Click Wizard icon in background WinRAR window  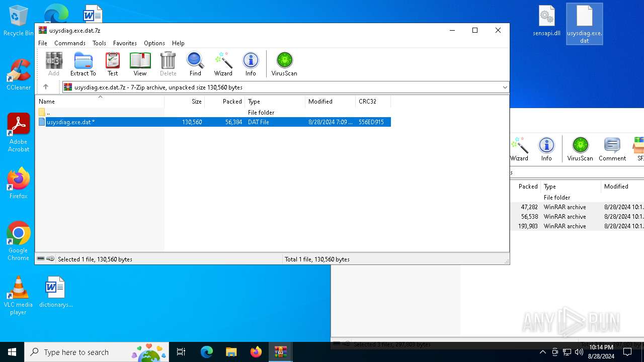[519, 149]
